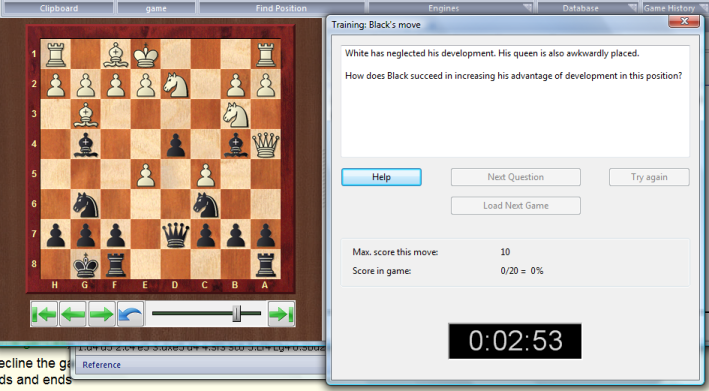This screenshot has height=391, width=709.
Task: Select the white bishop on g3
Action: [x=85, y=114]
